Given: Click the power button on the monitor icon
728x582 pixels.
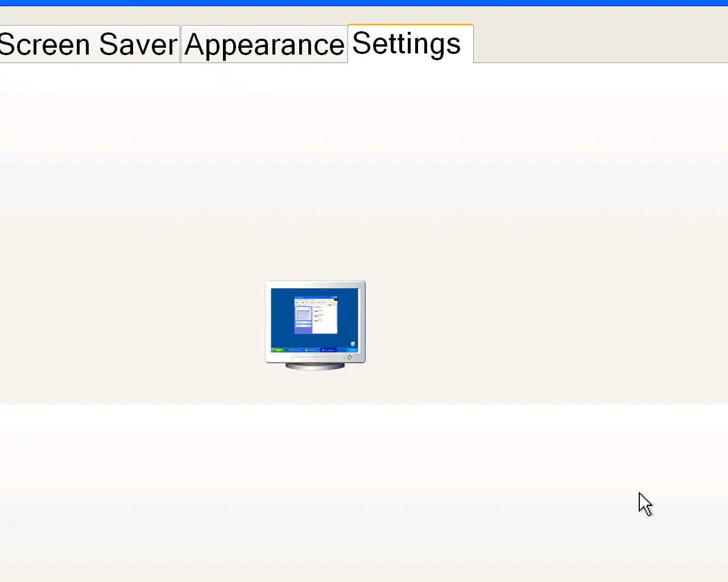Looking at the screenshot, I should (x=350, y=357).
